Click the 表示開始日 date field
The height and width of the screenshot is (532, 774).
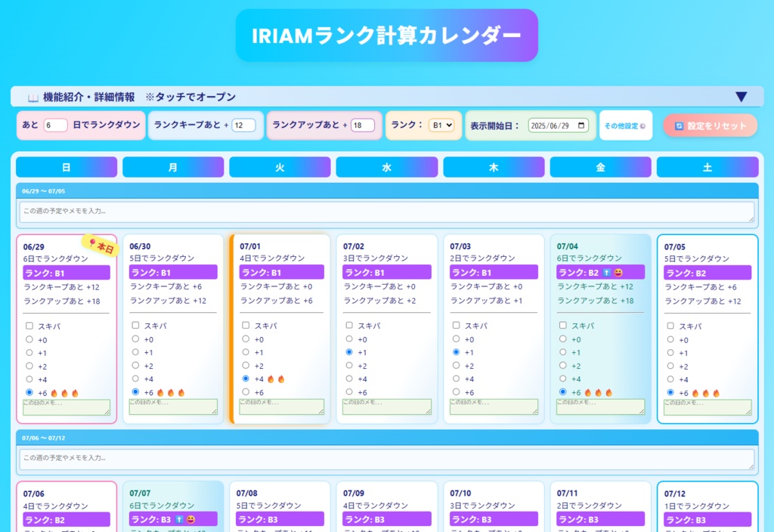(559, 125)
